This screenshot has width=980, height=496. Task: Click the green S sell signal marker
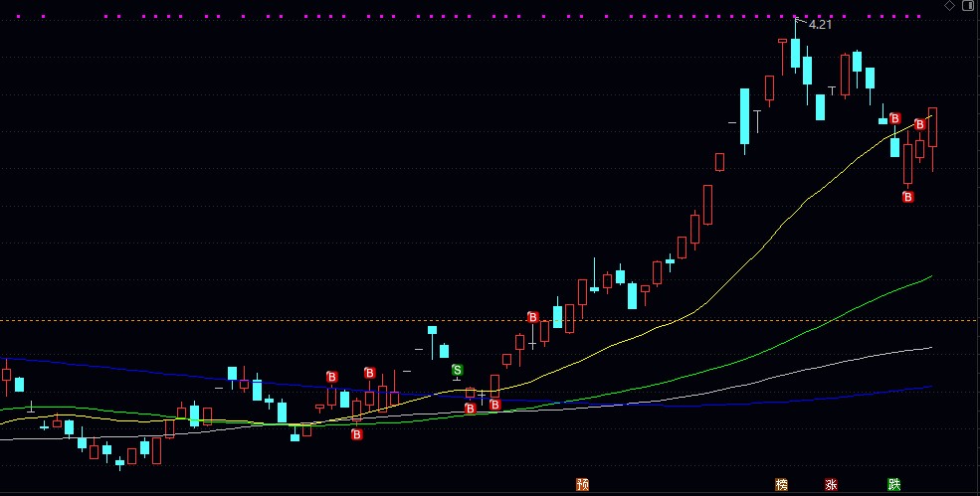[458, 371]
